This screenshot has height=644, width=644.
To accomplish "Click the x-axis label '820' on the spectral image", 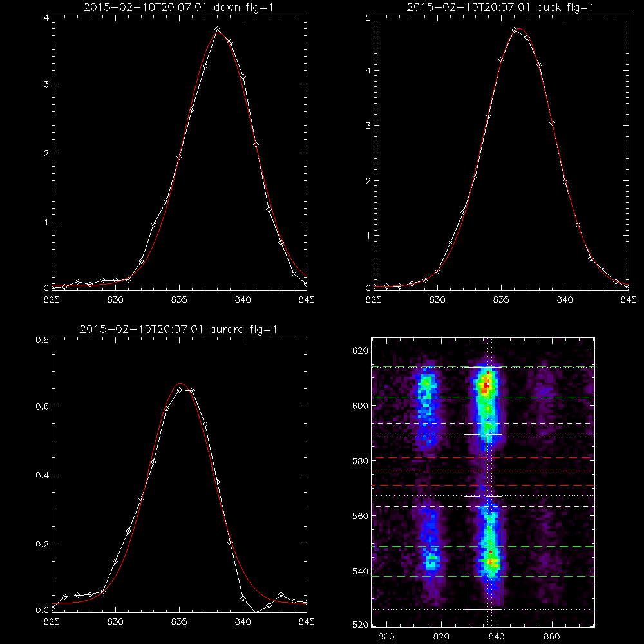I will pos(442,637).
